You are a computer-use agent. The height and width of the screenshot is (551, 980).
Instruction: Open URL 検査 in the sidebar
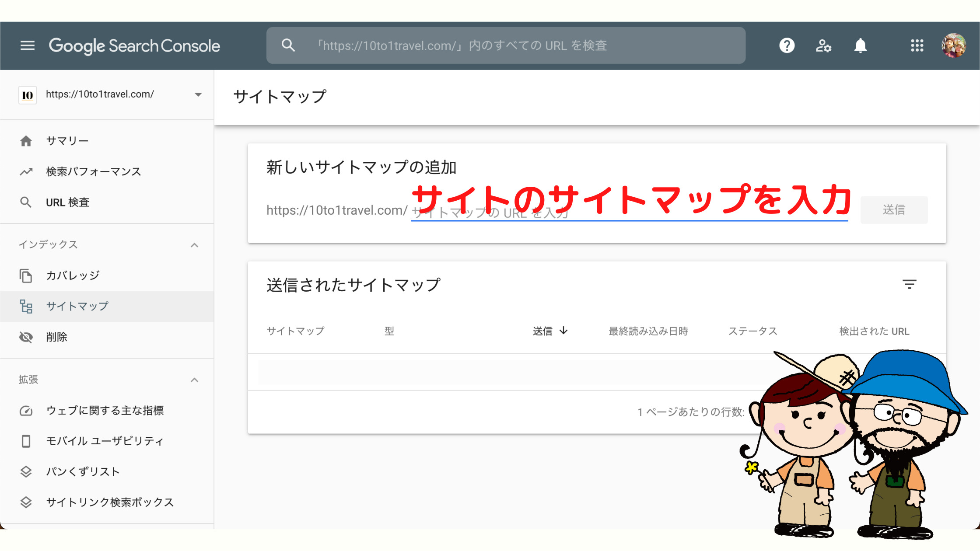click(107, 202)
